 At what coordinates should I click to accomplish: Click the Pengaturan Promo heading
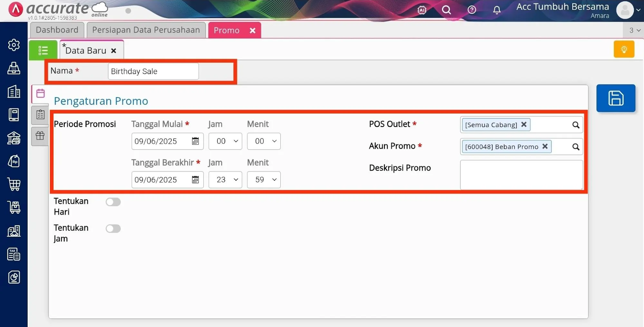[101, 101]
